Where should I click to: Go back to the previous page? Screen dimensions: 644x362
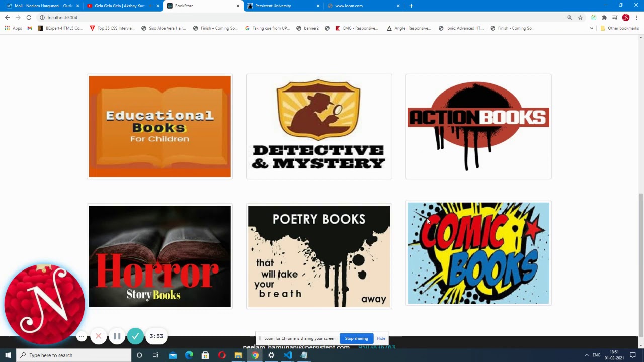[7, 17]
